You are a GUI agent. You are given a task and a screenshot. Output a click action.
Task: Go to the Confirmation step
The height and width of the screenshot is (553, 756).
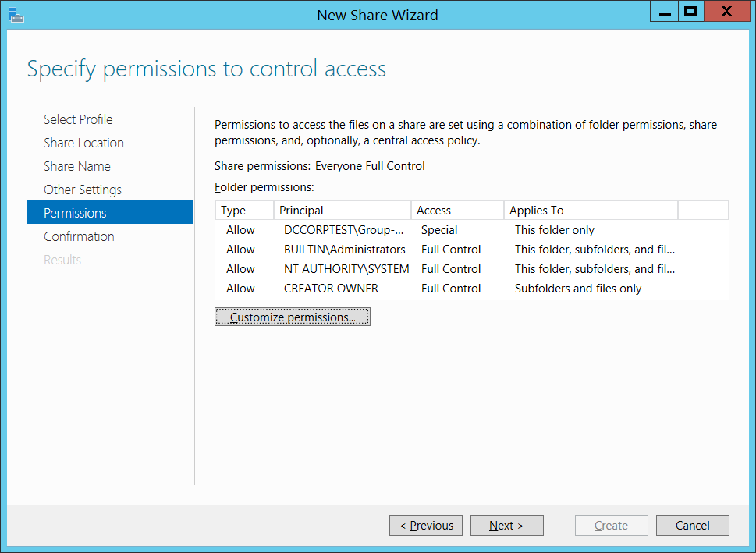pos(79,236)
